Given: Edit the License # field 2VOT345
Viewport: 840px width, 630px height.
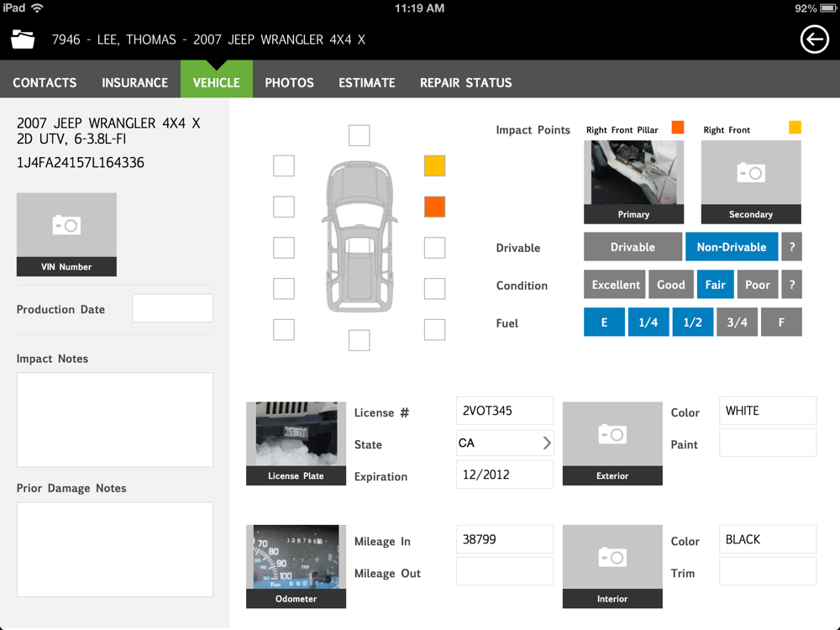Looking at the screenshot, I should [504, 411].
